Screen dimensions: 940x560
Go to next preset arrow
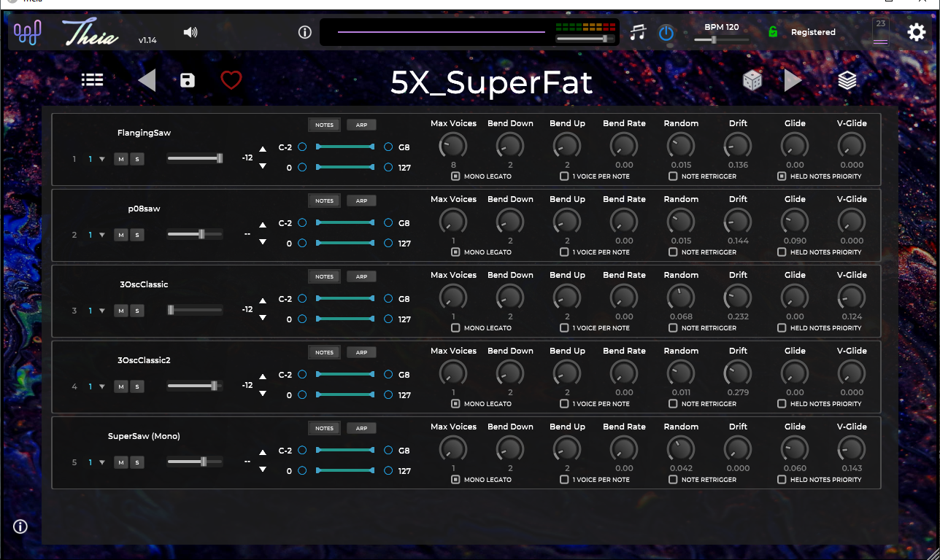(793, 80)
